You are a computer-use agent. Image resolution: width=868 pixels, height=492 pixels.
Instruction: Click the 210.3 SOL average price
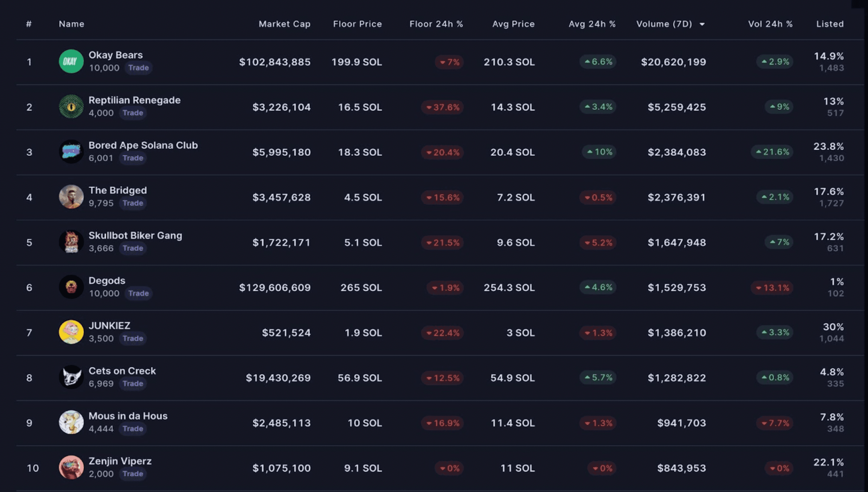click(x=509, y=62)
